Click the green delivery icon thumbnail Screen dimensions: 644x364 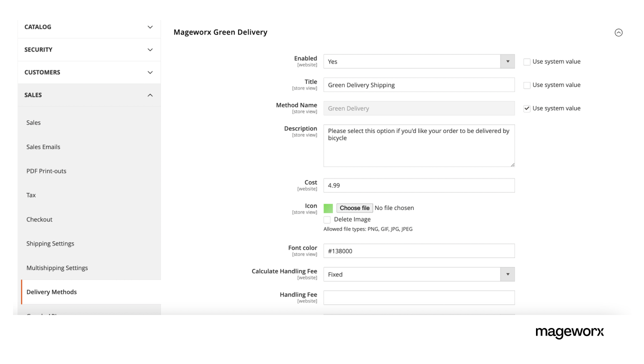tap(329, 208)
